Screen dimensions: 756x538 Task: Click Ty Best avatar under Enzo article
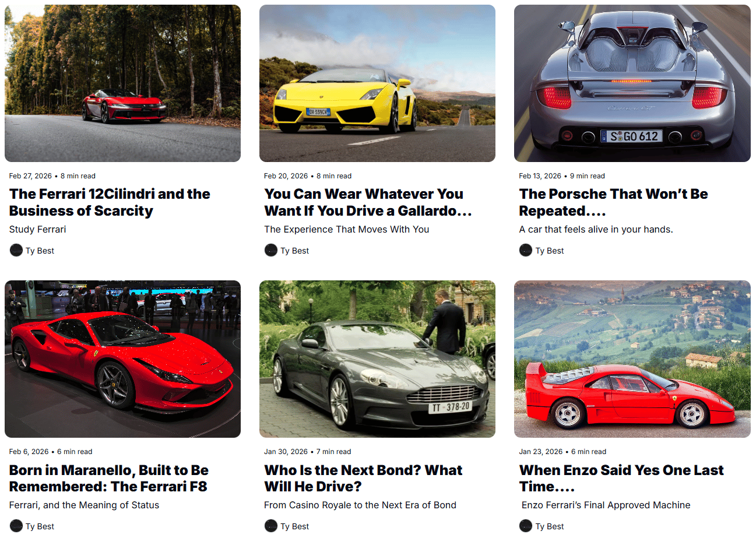click(526, 526)
